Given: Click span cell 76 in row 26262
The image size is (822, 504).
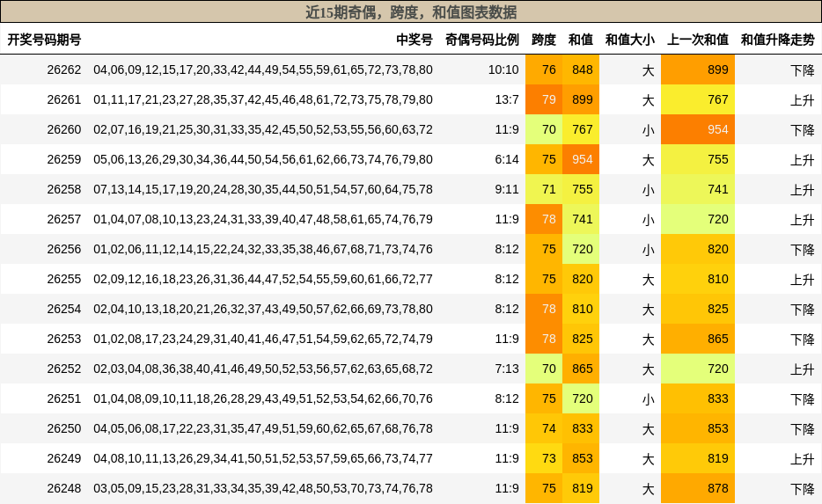Looking at the screenshot, I should (544, 69).
